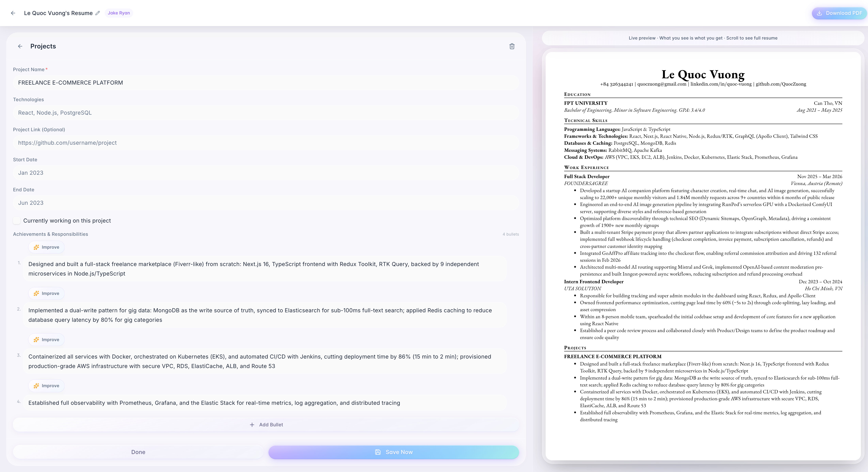Click Improve above the observability bullet
This screenshot has height=472, width=868.
point(46,386)
